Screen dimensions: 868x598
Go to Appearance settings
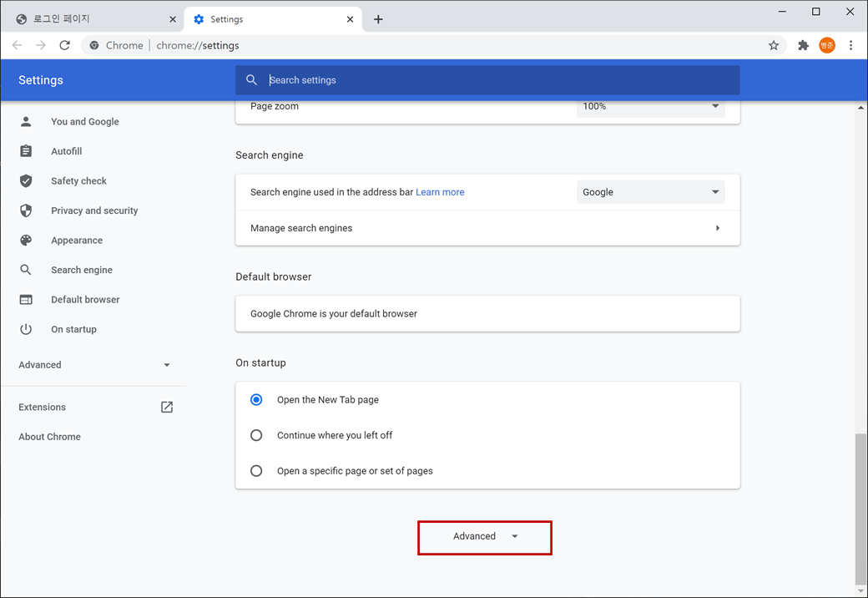coord(77,241)
